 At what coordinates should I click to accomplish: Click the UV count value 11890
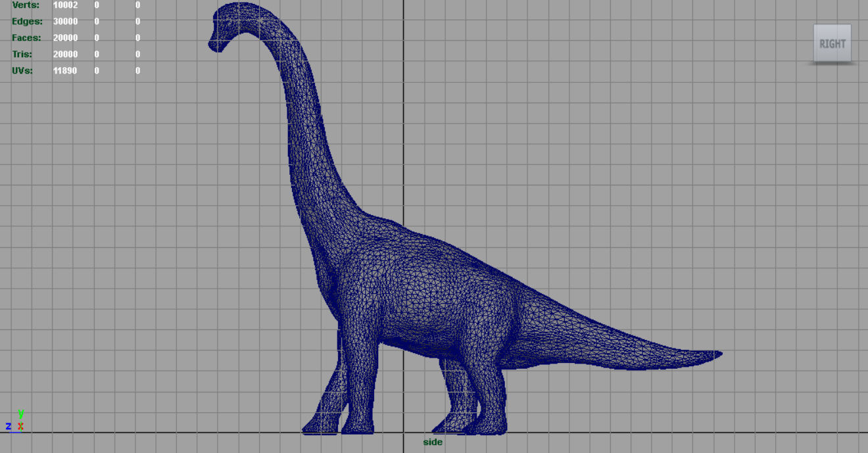click(65, 71)
